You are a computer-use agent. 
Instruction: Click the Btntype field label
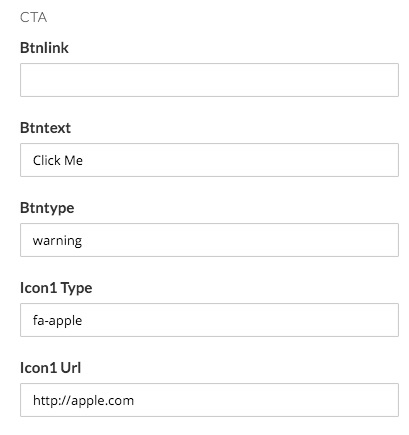pos(47,208)
